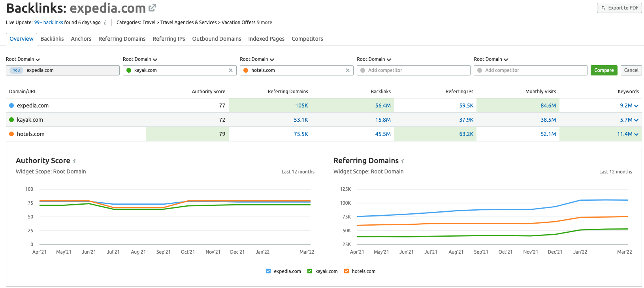This screenshot has width=644, height=288.
Task: Click the expedia.com domain input field
Action: [62, 70]
